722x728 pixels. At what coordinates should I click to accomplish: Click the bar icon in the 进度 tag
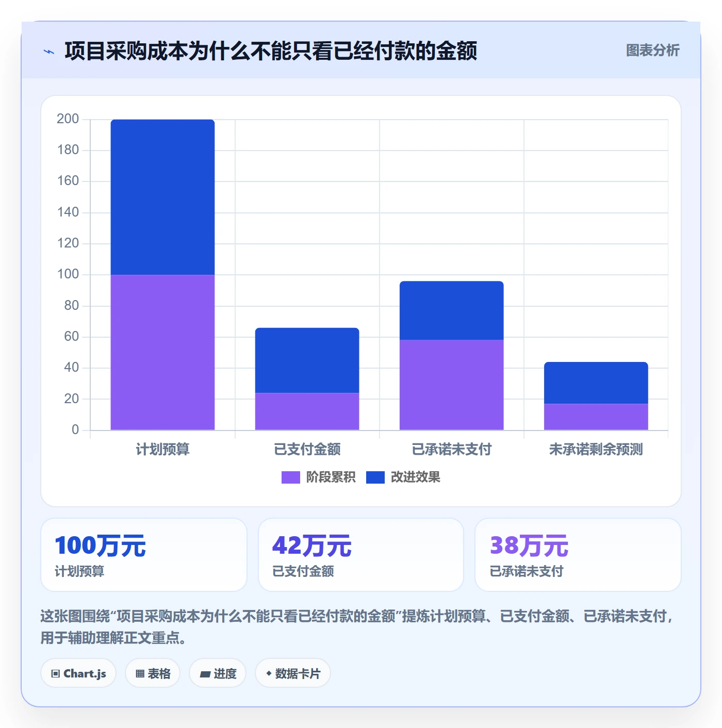pos(205,674)
